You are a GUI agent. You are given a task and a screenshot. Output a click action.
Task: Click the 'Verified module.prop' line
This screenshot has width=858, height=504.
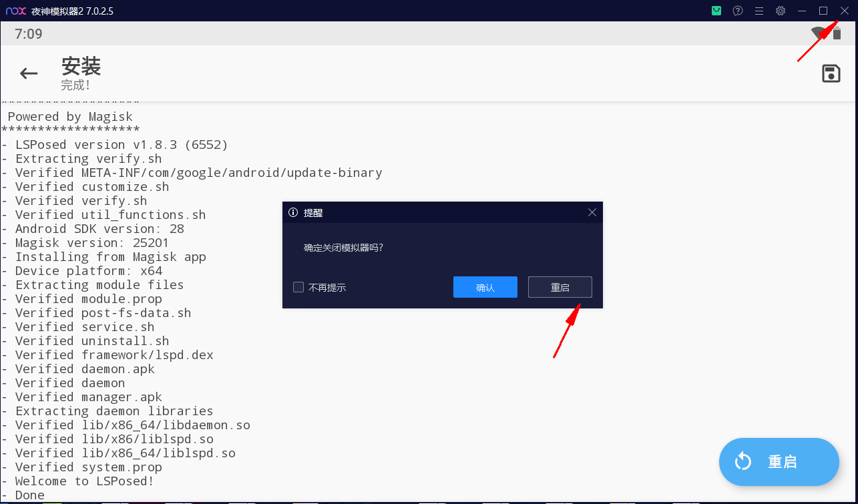[x=81, y=299]
